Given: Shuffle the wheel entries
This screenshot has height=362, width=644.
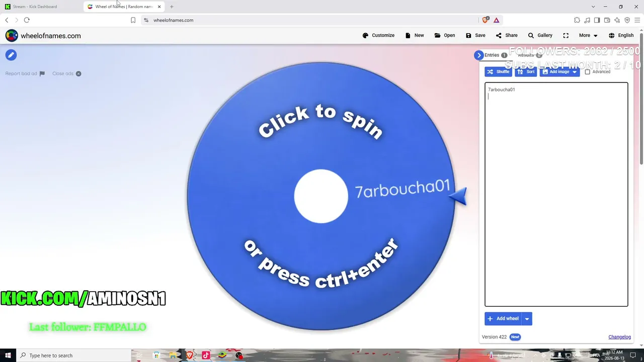Looking at the screenshot, I should (498, 72).
